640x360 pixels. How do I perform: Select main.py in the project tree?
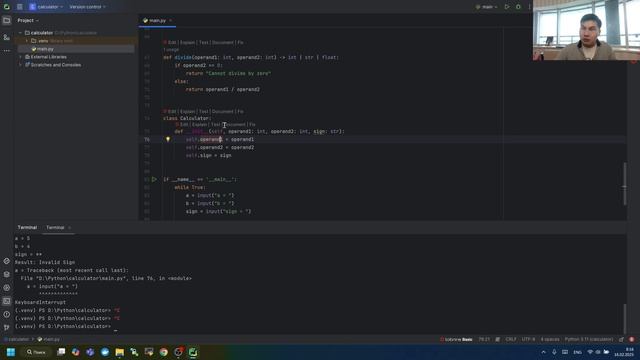coord(45,49)
